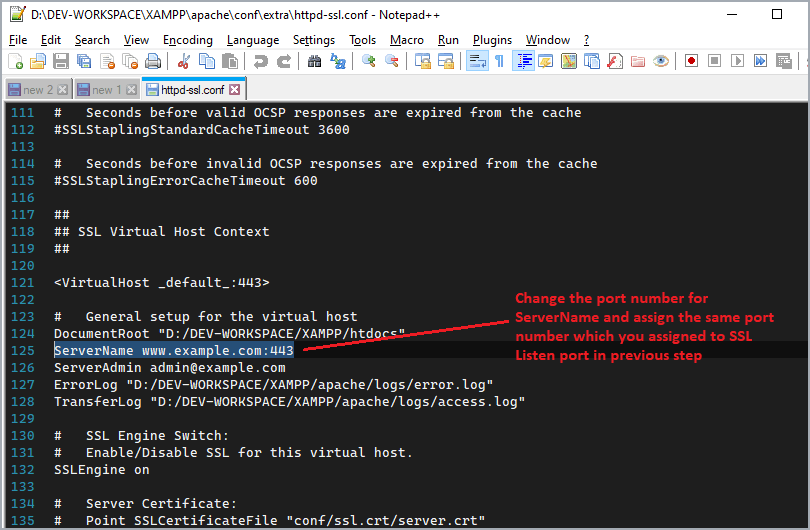Image resolution: width=810 pixels, height=530 pixels.
Task: Click the Run macro multiple times icon
Action: [760, 61]
